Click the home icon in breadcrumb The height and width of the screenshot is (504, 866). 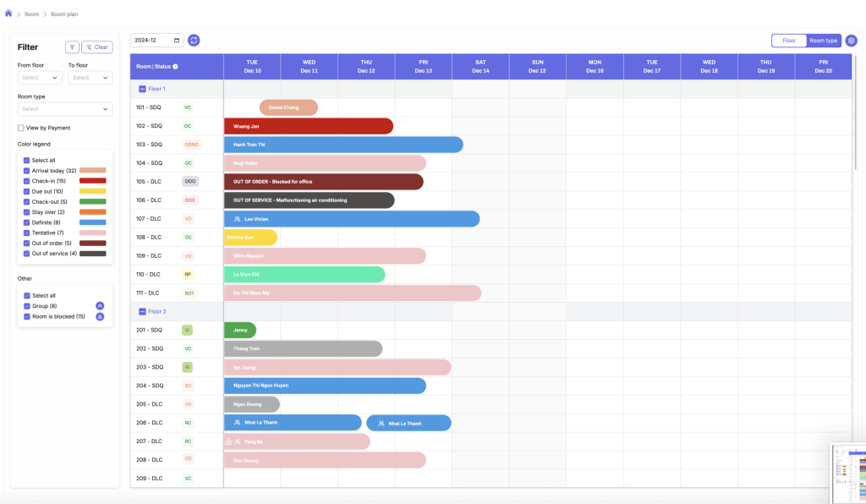coord(8,14)
